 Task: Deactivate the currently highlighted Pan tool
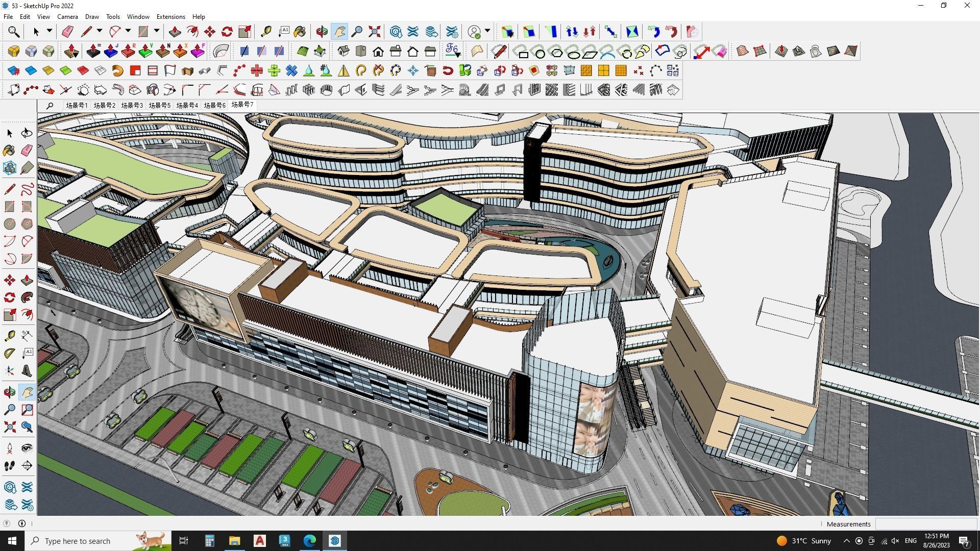[x=339, y=31]
